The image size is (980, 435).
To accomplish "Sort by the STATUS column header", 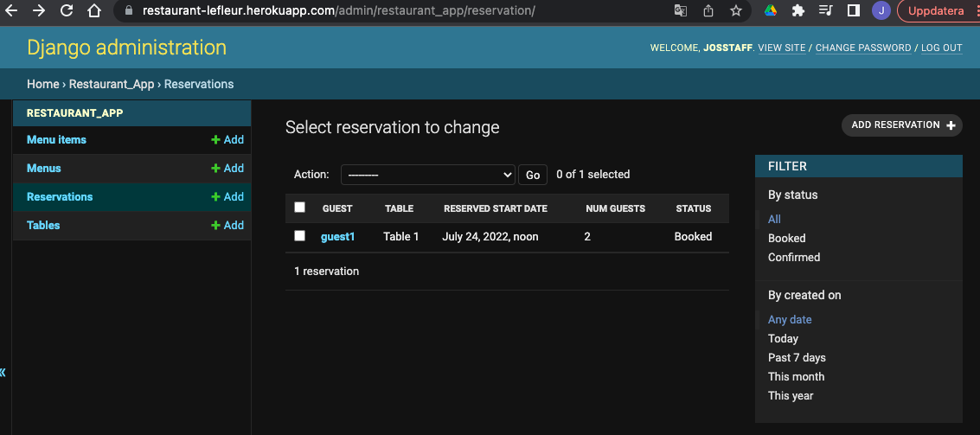I will pyautogui.click(x=694, y=208).
